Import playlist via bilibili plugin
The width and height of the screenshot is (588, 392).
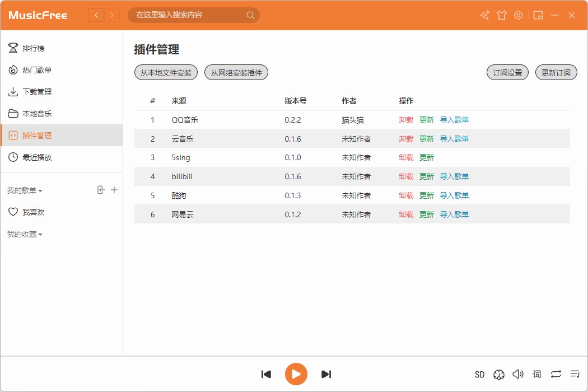coord(454,176)
